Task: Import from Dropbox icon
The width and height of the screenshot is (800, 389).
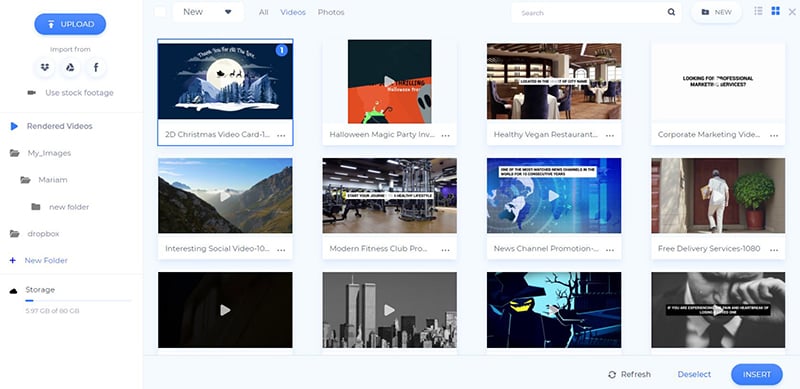Action: [x=45, y=67]
